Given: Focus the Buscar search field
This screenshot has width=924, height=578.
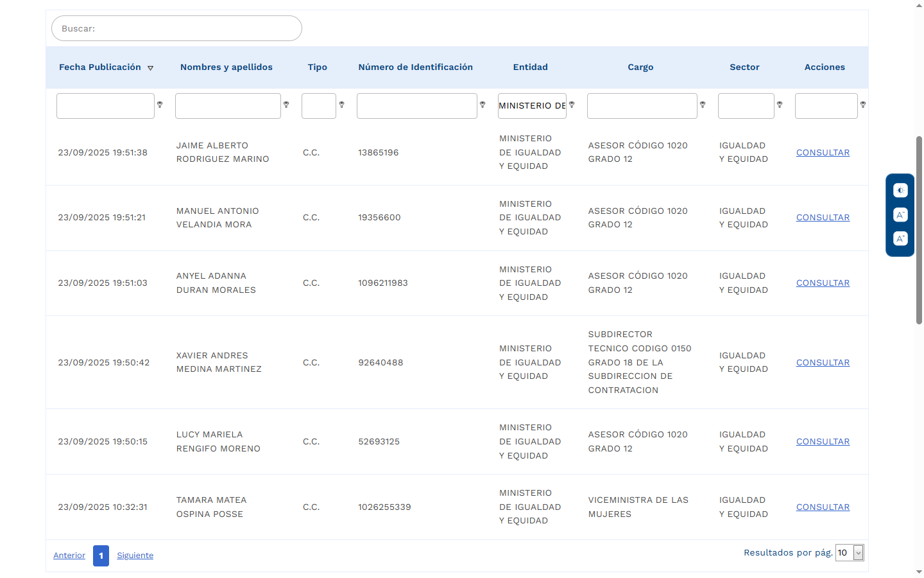Looking at the screenshot, I should 176,28.
